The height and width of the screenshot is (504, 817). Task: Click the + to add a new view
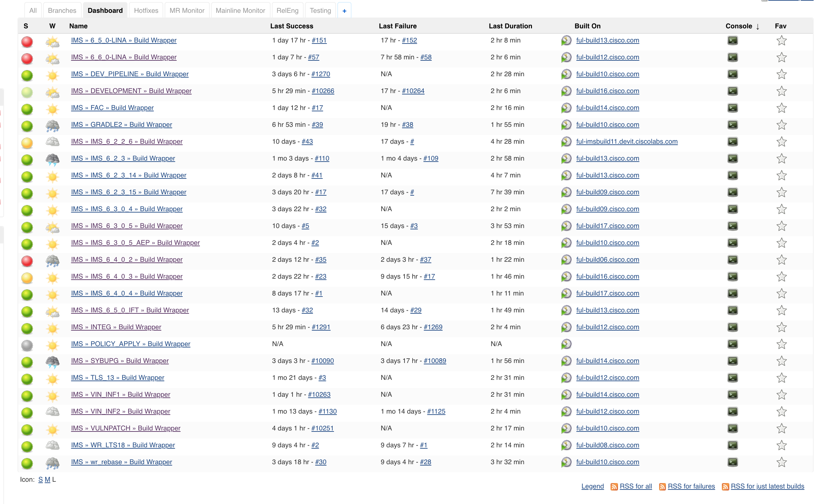tap(344, 10)
